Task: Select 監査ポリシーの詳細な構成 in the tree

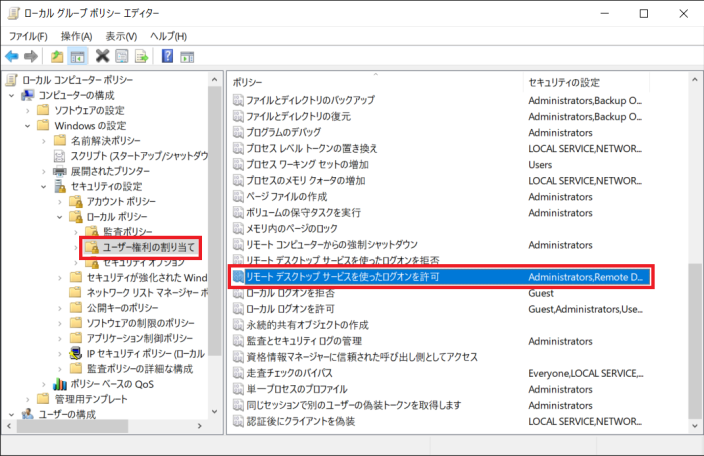Action: (x=140, y=368)
